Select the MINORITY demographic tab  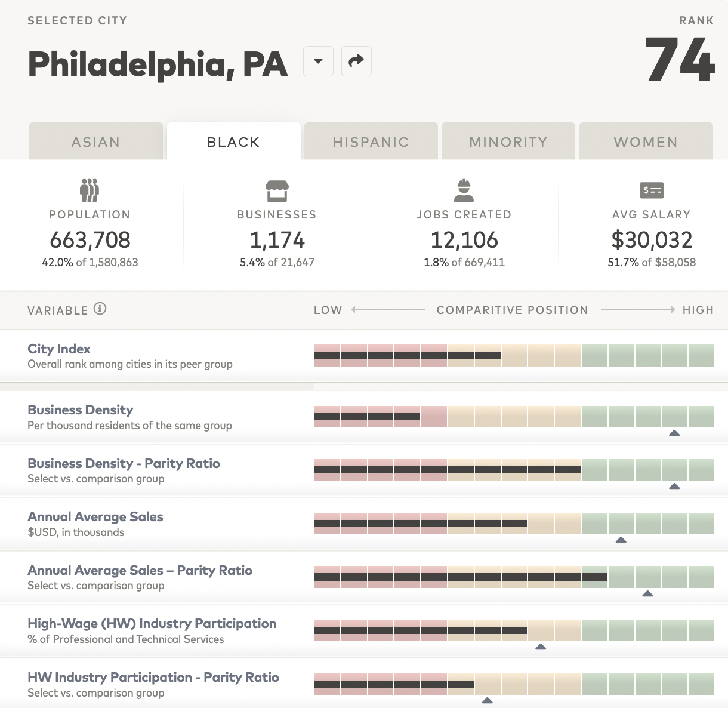(x=508, y=141)
